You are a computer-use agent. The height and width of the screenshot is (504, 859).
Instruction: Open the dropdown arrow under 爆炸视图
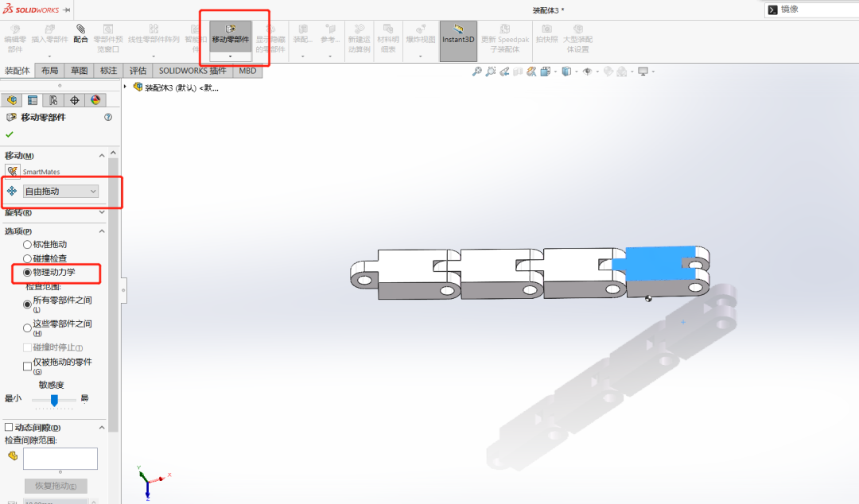coord(420,56)
